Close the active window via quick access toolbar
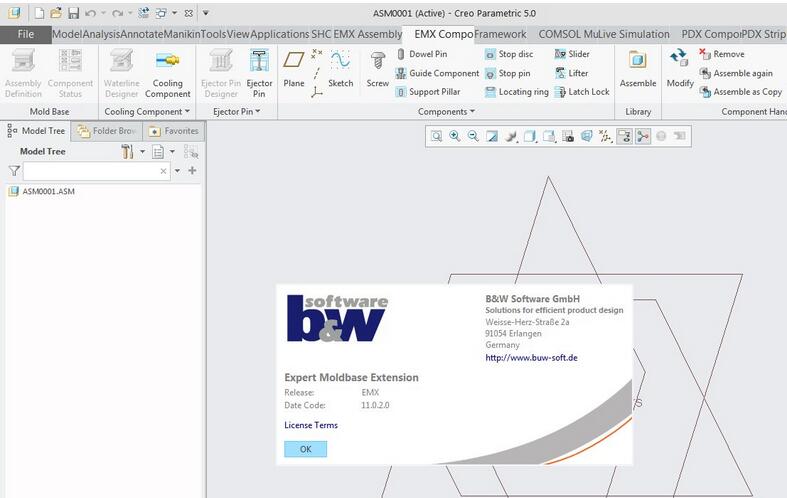Screen dimensions: 787x498 (x=189, y=14)
